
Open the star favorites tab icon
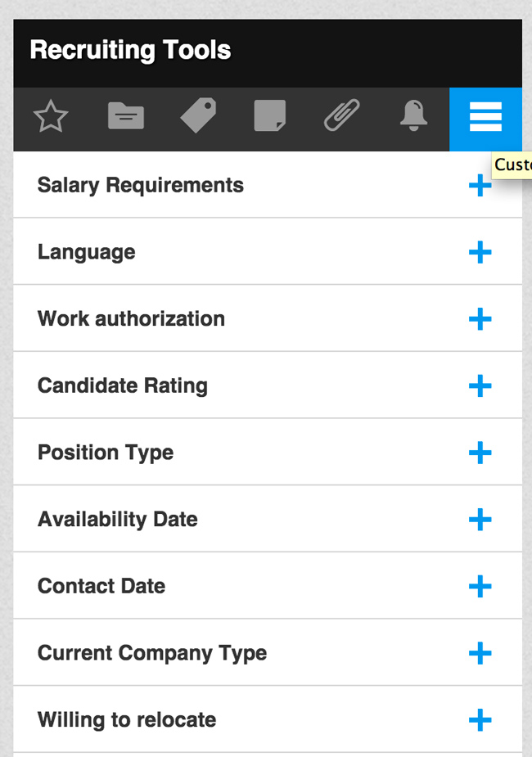(51, 118)
